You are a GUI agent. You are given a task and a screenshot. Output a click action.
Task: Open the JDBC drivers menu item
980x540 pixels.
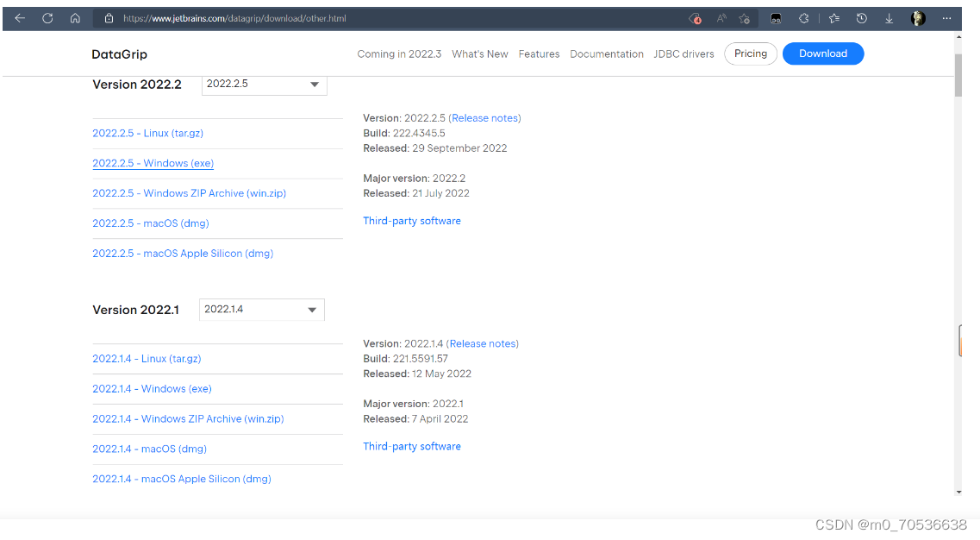(x=684, y=53)
